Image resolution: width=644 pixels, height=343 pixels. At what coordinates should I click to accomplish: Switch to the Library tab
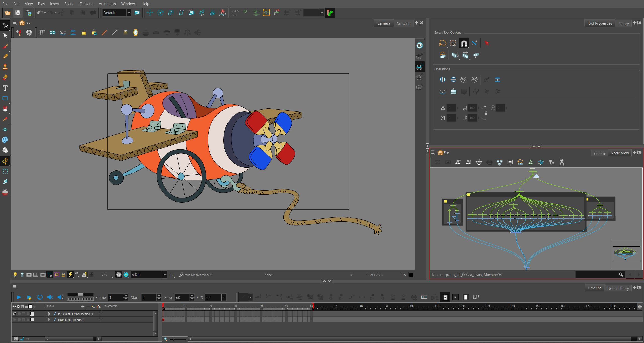623,24
